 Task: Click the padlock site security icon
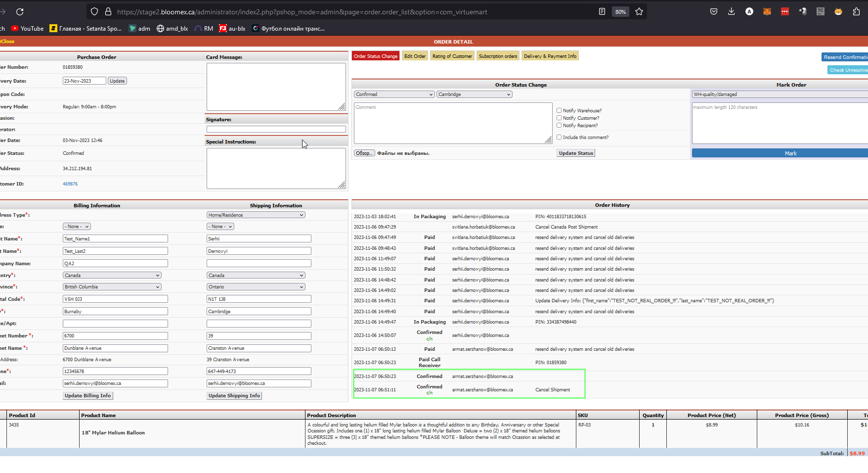point(108,11)
